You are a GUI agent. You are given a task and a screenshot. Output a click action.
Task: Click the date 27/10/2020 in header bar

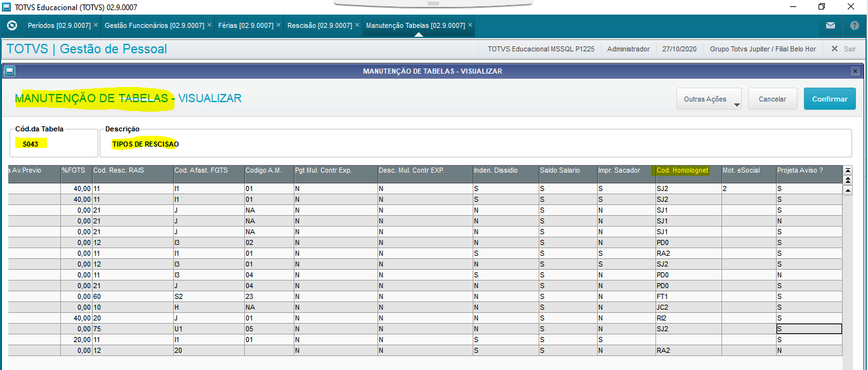click(680, 49)
